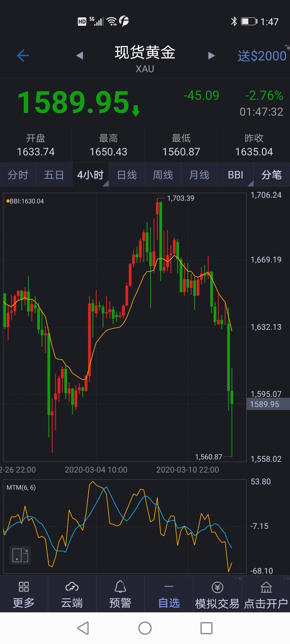The image size is (290, 644).
Task: Switch to the 五日 tab
Action: 54,175
